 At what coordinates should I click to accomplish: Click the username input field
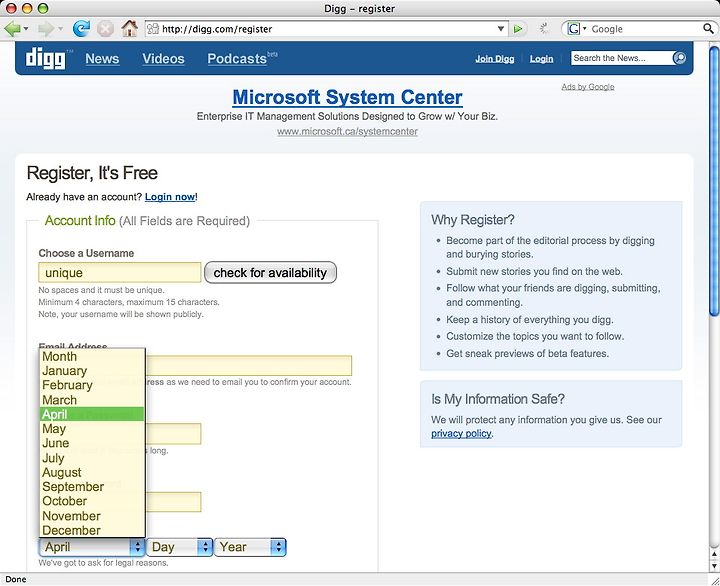coord(120,272)
